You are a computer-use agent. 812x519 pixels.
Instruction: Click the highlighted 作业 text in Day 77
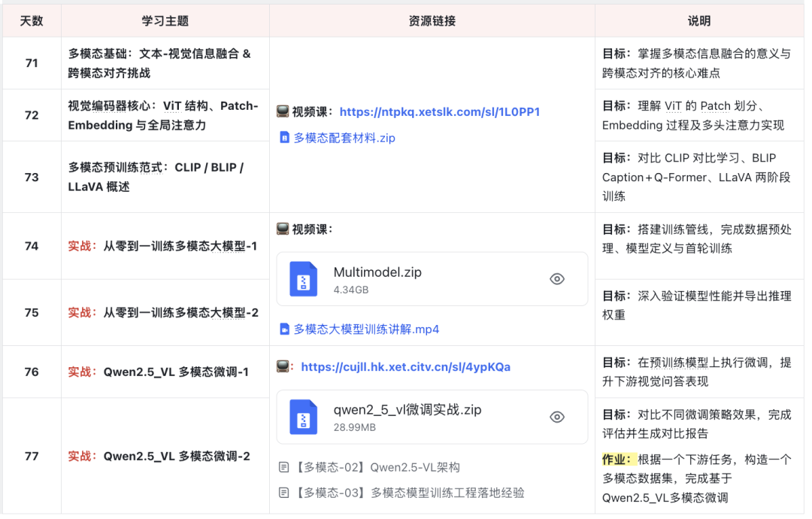click(618, 459)
